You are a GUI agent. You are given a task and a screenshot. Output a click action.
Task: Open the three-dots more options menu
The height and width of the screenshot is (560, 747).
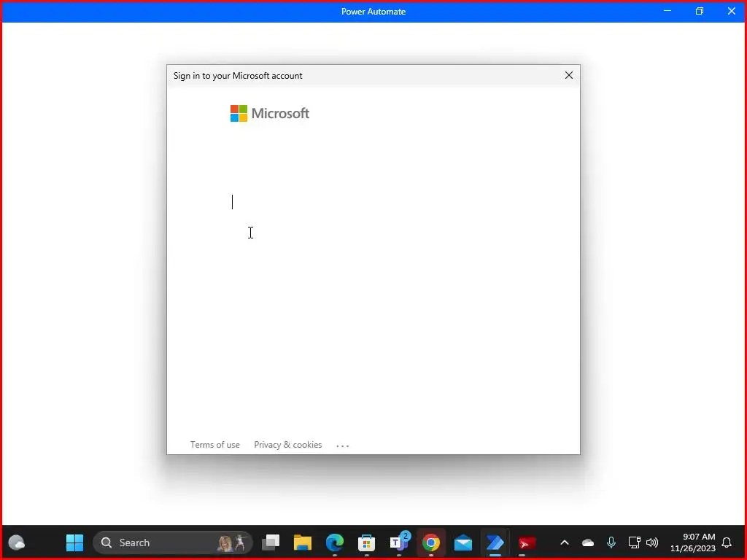[343, 446]
